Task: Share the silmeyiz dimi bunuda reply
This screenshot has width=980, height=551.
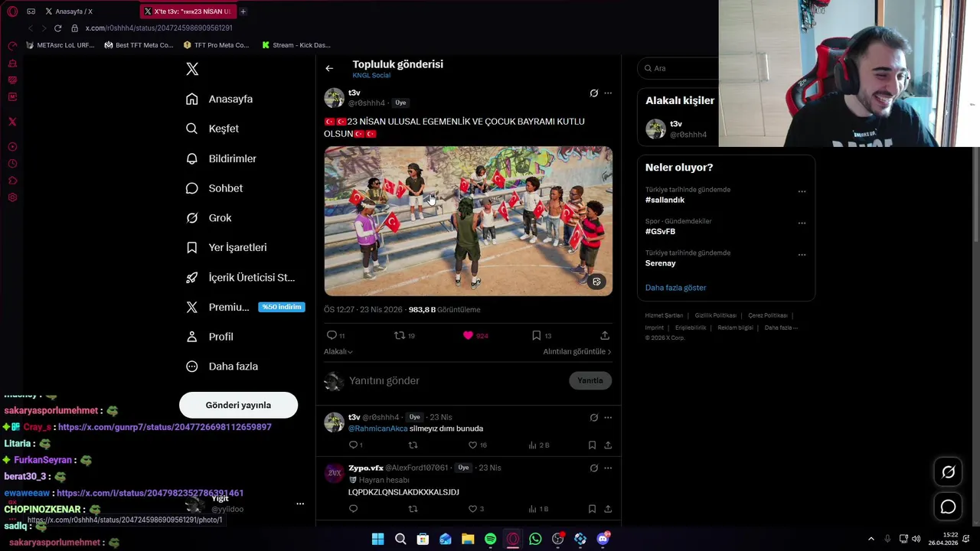Action: [x=608, y=445]
